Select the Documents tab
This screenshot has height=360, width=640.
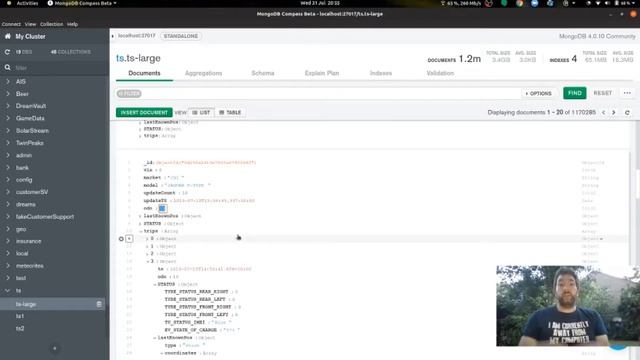[144, 73]
